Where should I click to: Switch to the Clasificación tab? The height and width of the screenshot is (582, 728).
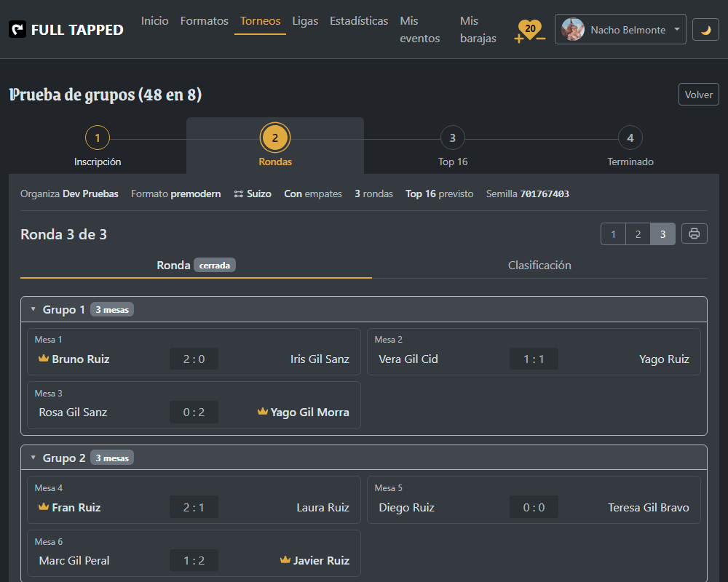(x=539, y=265)
